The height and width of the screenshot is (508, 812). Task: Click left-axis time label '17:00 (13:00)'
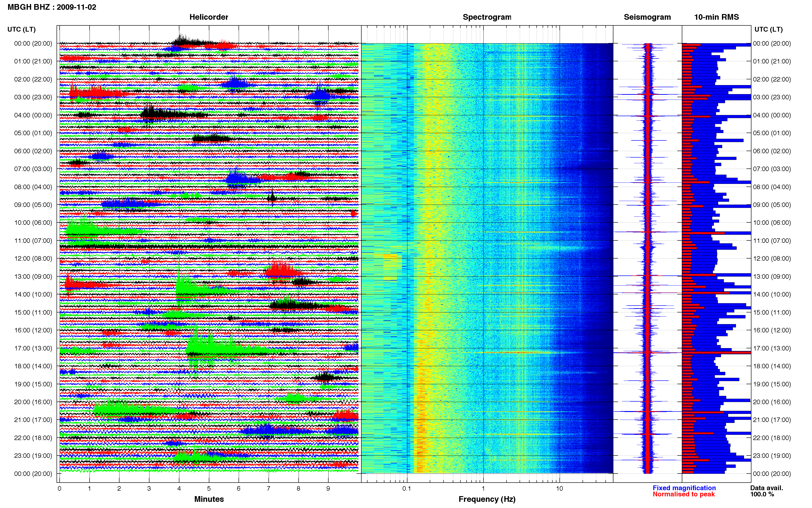pyautogui.click(x=33, y=348)
